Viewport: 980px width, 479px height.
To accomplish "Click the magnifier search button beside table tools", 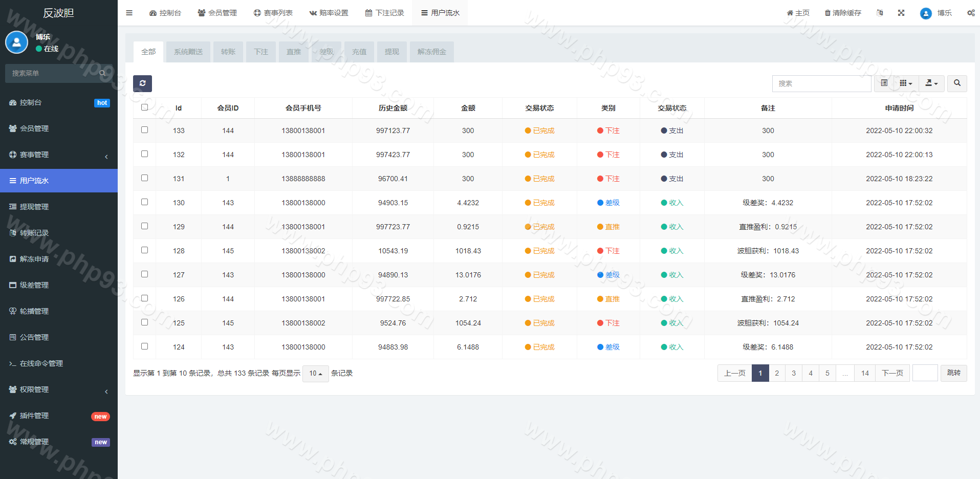I will tap(956, 83).
